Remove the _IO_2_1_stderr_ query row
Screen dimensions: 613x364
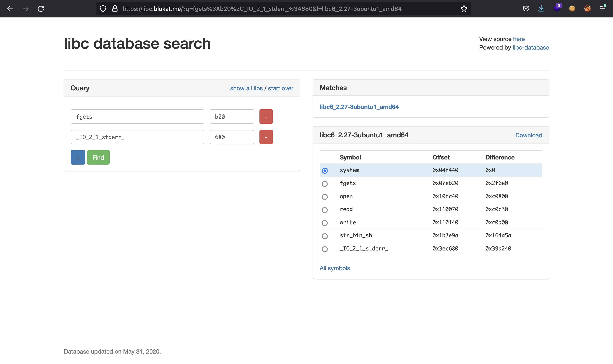[x=266, y=137]
